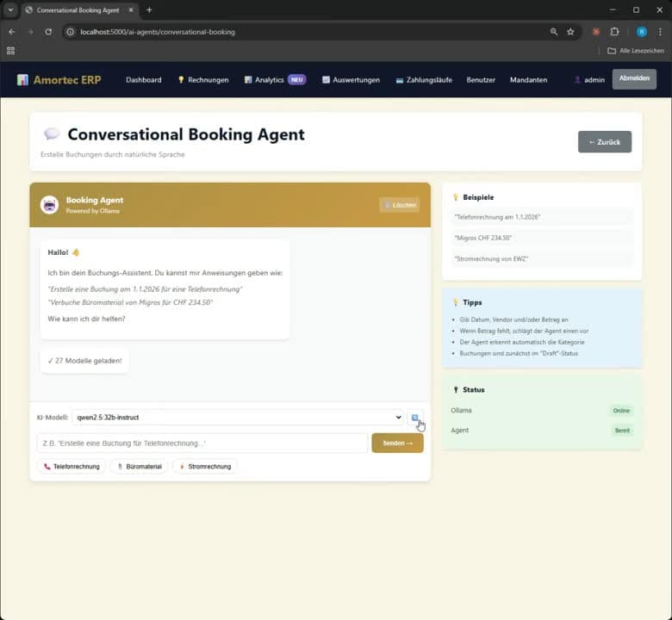Open the Auswertungen menu item
Image resolution: width=672 pixels, height=620 pixels.
(351, 80)
